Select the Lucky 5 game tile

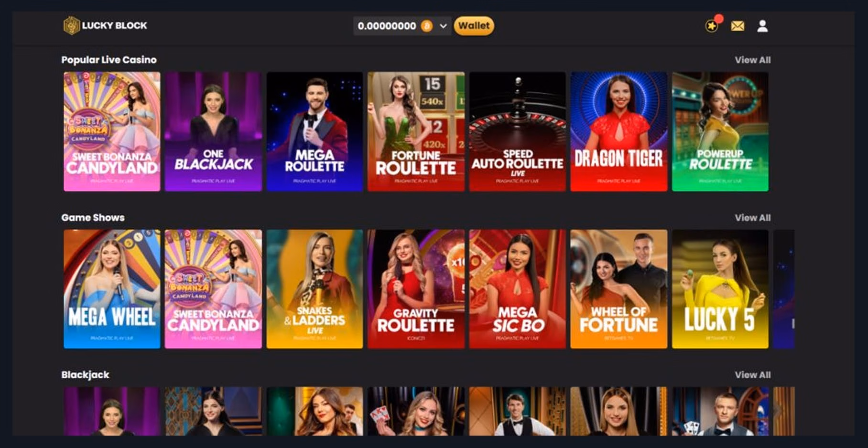click(720, 289)
